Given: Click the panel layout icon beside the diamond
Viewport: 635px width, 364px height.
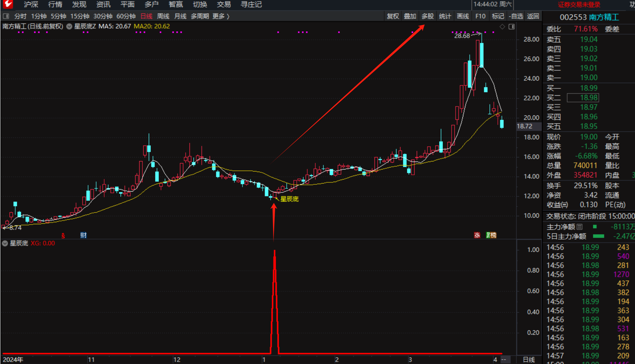Looking at the screenshot, I should click(512, 27).
